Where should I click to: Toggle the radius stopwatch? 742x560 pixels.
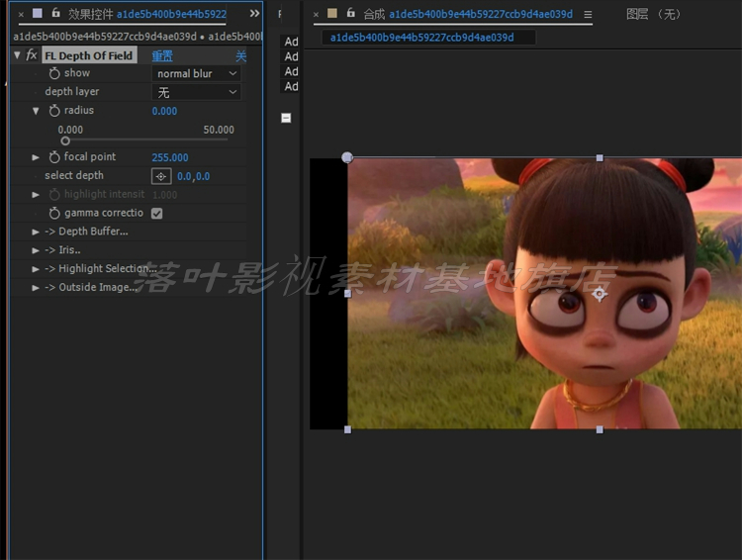click(x=54, y=111)
